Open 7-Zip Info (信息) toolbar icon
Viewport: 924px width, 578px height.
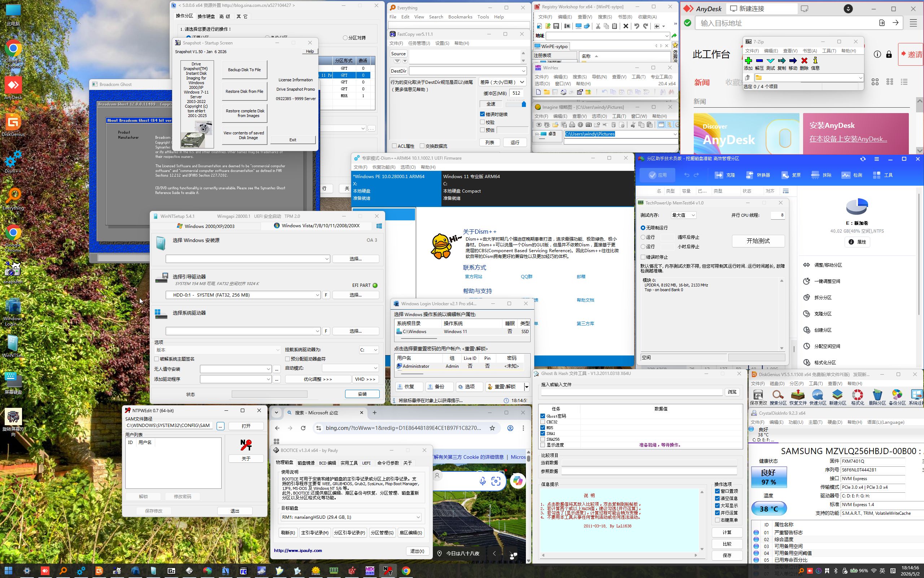(815, 60)
